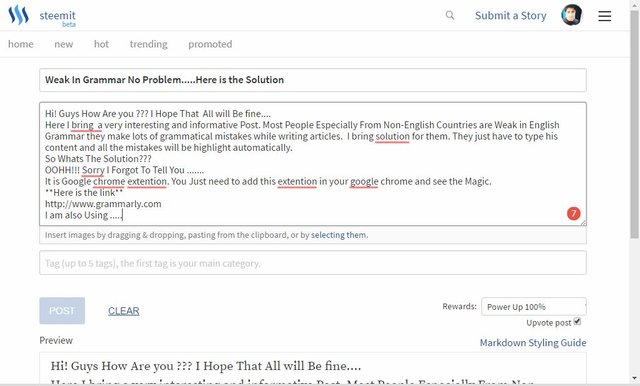Click the selecting them link
Image resolution: width=640 pixels, height=386 pixels.
point(339,235)
